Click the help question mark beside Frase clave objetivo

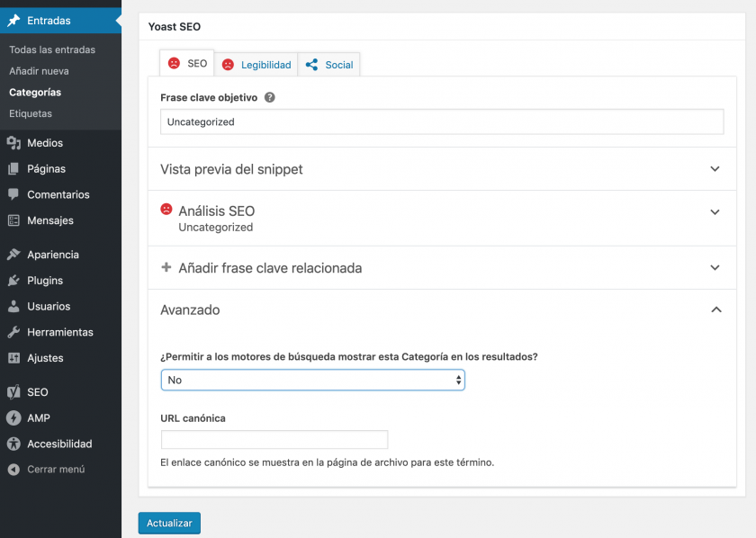[x=270, y=97]
